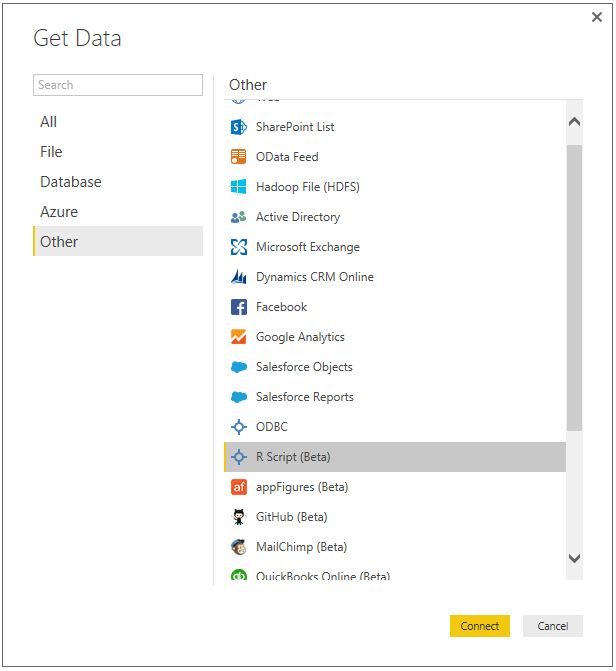The width and height of the screenshot is (616, 671).
Task: Select Salesforce Objects text entry
Action: click(304, 367)
